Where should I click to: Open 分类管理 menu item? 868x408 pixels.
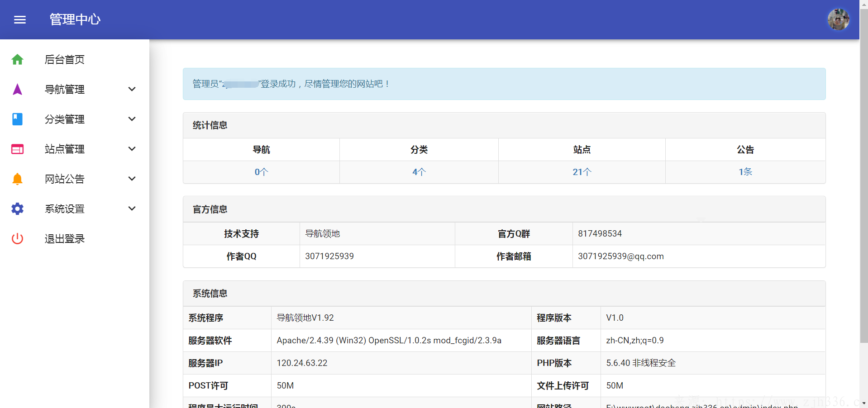[x=75, y=119]
